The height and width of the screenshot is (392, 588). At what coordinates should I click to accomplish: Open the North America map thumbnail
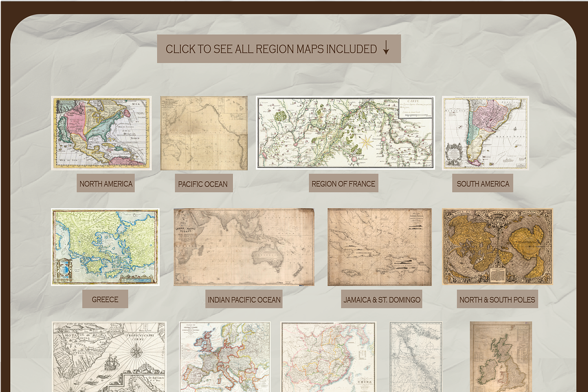pos(101,133)
